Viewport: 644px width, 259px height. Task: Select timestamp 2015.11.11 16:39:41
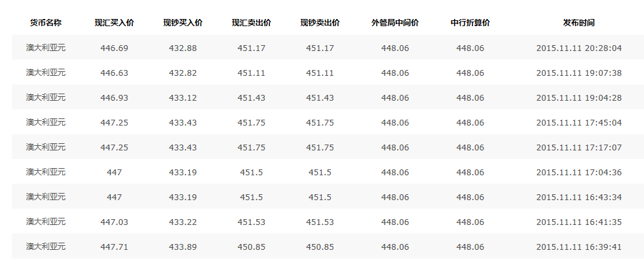coord(578,247)
